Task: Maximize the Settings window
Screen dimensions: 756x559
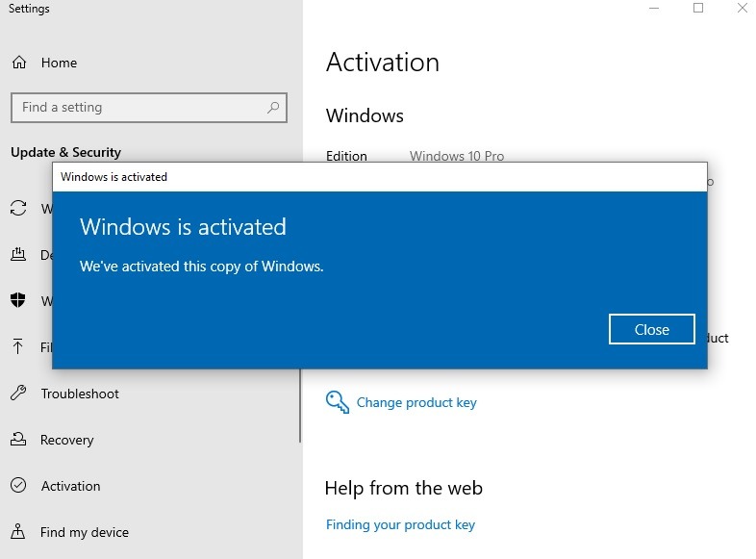Action: [698, 8]
